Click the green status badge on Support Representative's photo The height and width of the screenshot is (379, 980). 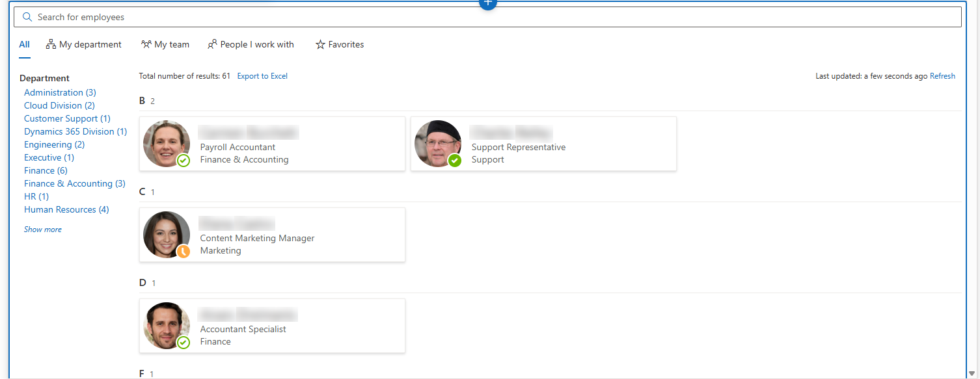click(x=455, y=160)
